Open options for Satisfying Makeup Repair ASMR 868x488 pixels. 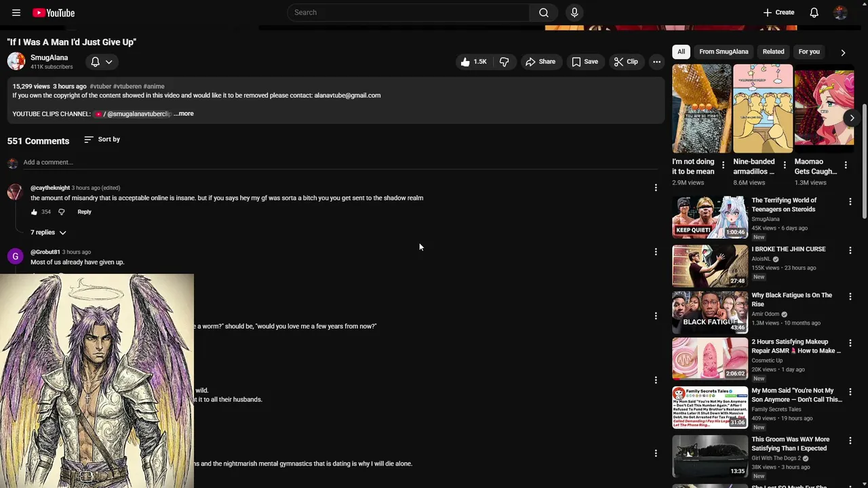pyautogui.click(x=850, y=343)
